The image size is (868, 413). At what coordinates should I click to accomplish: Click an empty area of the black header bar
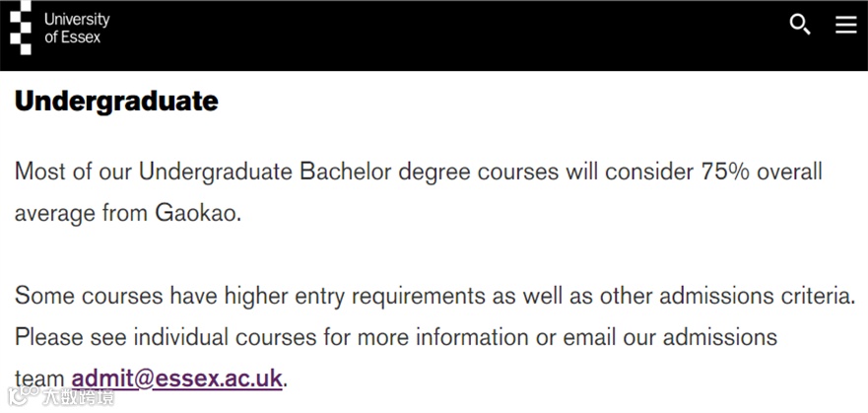pos(442,34)
